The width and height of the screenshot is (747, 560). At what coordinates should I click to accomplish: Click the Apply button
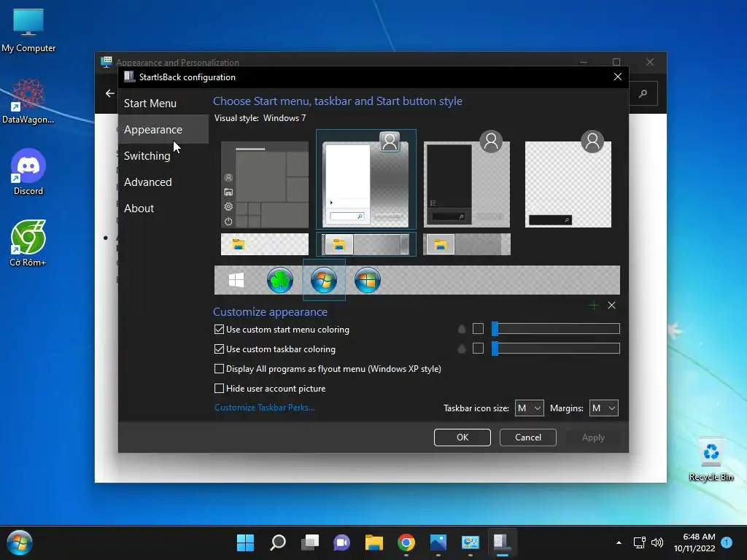[x=593, y=437]
